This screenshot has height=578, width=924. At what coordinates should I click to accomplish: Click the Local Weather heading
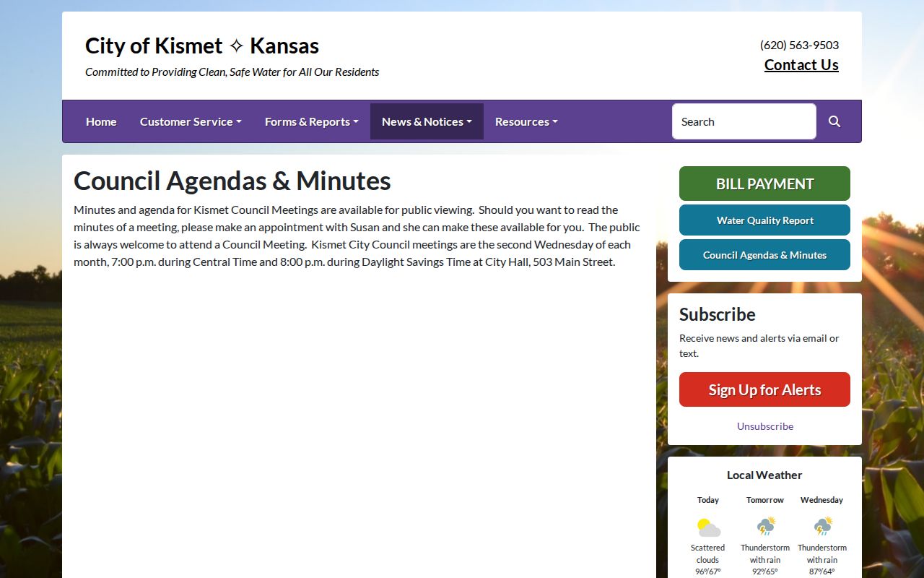764,475
